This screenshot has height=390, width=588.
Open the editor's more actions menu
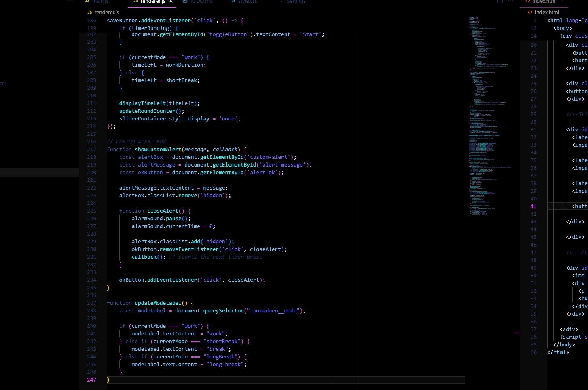point(510,2)
